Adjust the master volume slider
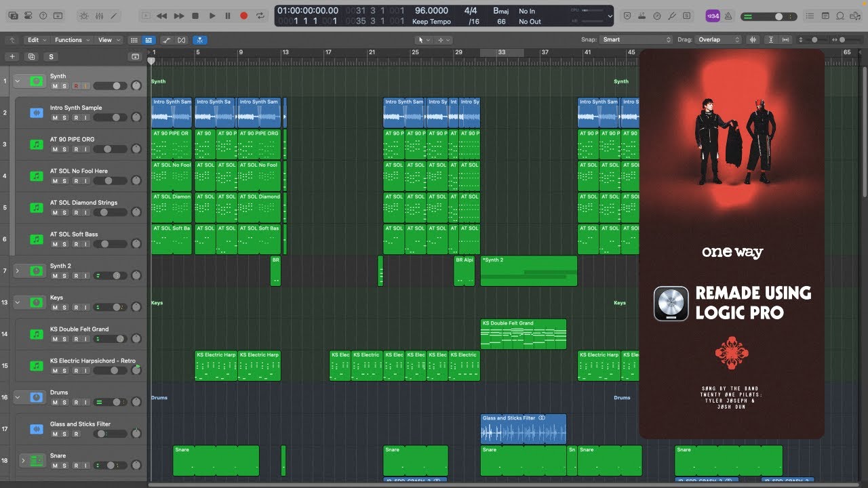 pyautogui.click(x=770, y=16)
